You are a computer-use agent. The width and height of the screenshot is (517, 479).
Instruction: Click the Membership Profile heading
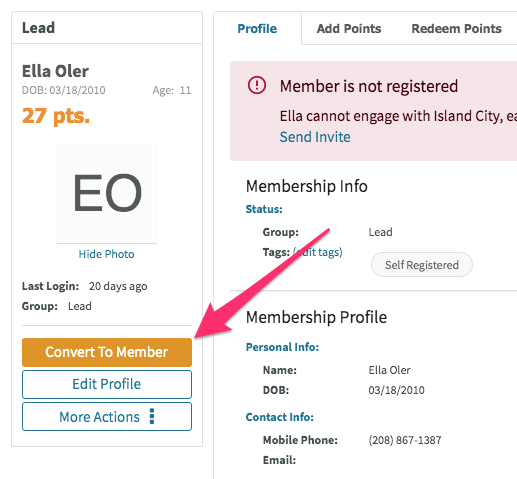(316, 317)
